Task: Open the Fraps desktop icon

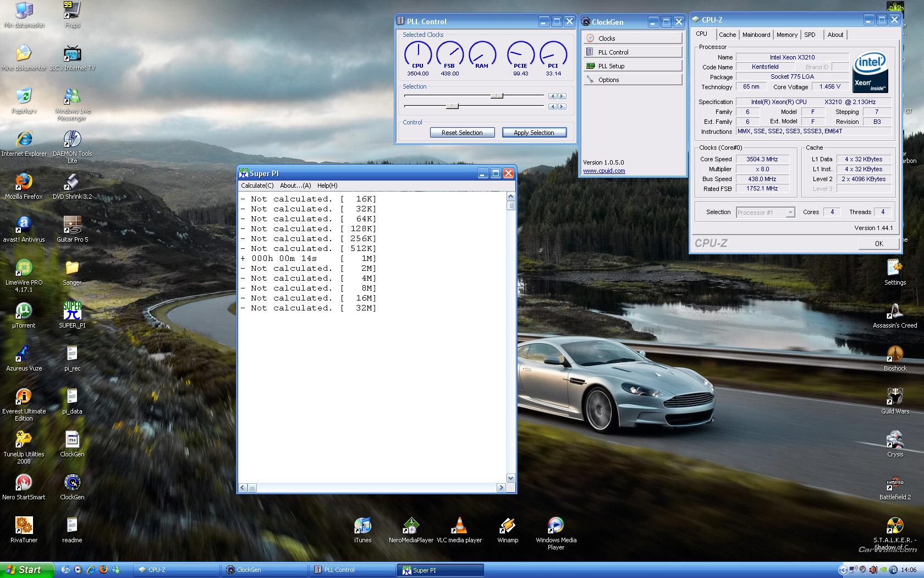Action: tap(72, 15)
